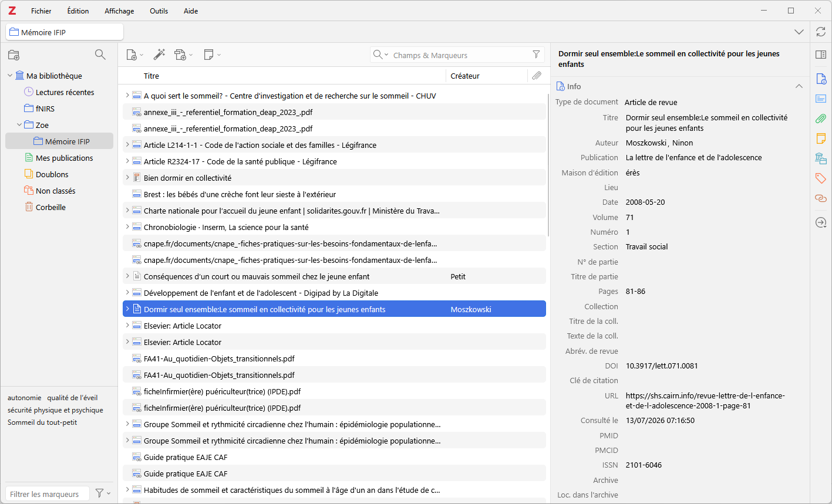Jump to Libraries and Collections section icon
Image resolution: width=832 pixels, height=504 pixels.
(x=821, y=158)
